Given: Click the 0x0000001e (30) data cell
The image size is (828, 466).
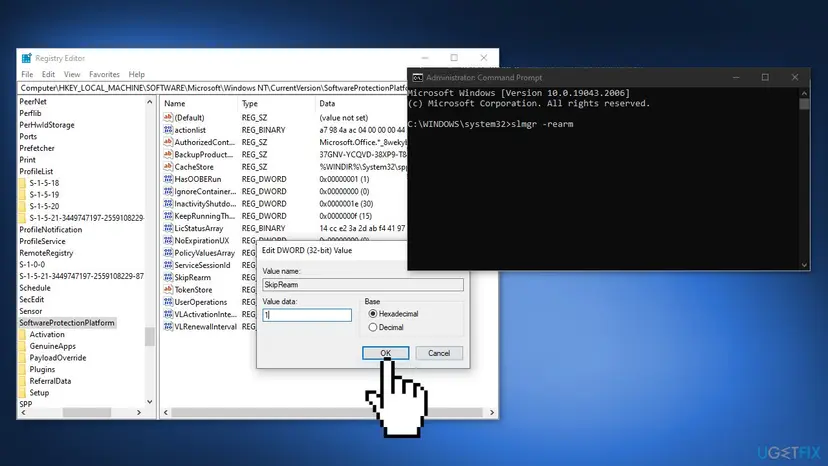Looking at the screenshot, I should point(346,203).
